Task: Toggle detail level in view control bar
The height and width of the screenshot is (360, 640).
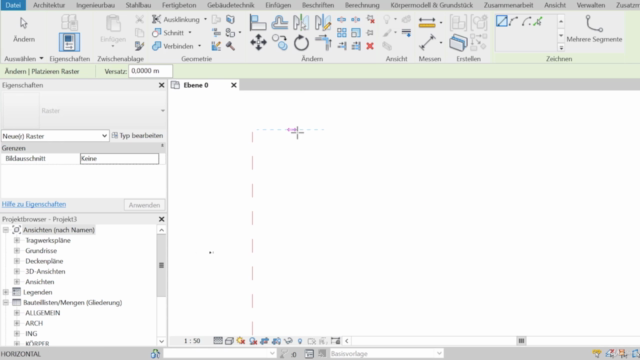Action: pos(218,341)
